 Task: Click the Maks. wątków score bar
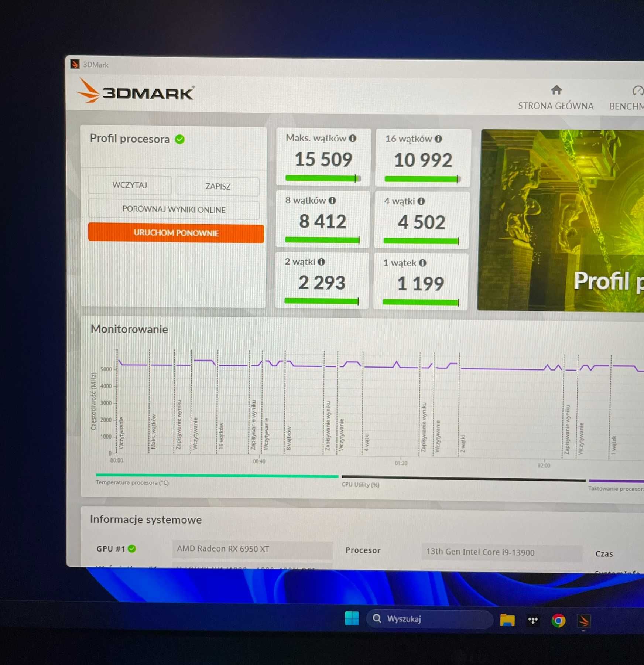point(323,178)
